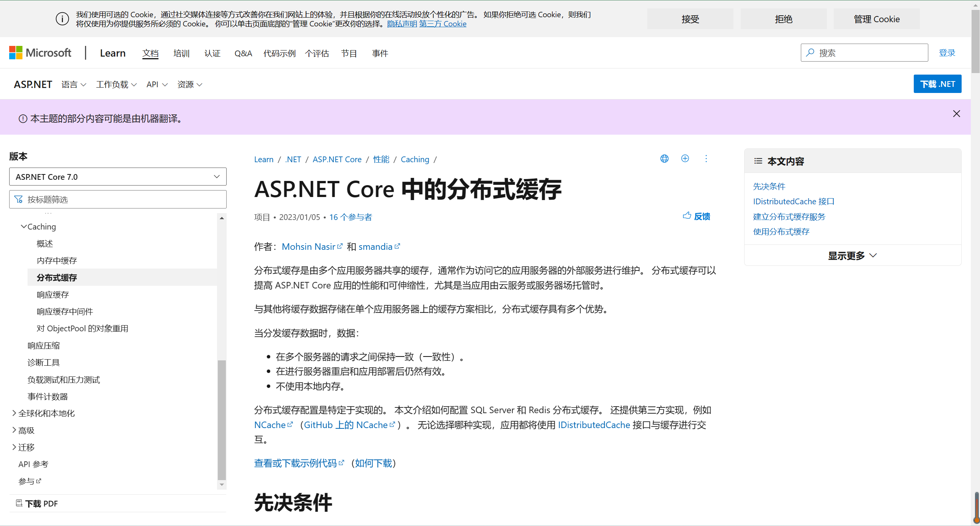Click the plus circle save icon
Viewport: 980px width, 526px height.
click(x=685, y=158)
